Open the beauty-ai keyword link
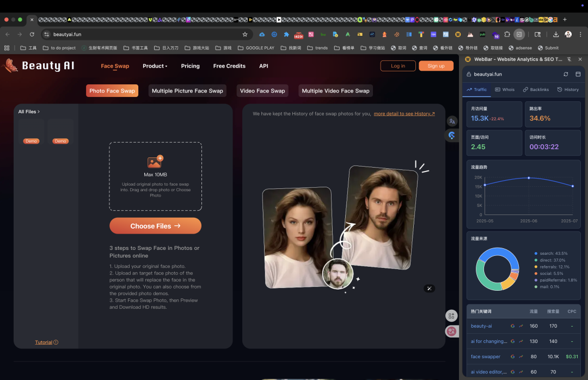The height and width of the screenshot is (380, 588). click(x=481, y=326)
